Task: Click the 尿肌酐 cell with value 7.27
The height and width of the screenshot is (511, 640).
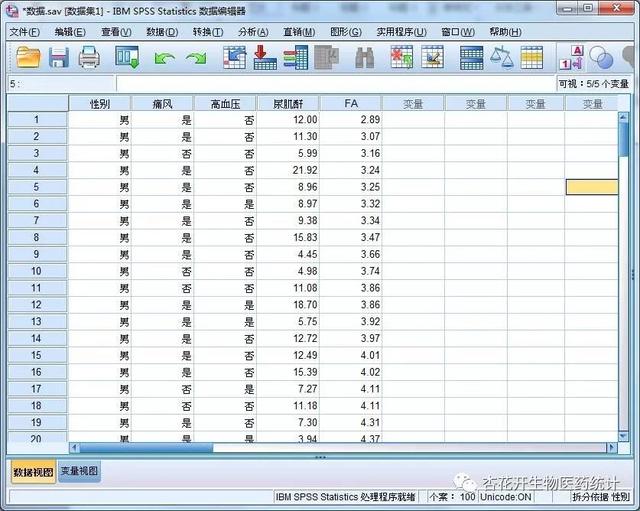Action: click(x=288, y=389)
